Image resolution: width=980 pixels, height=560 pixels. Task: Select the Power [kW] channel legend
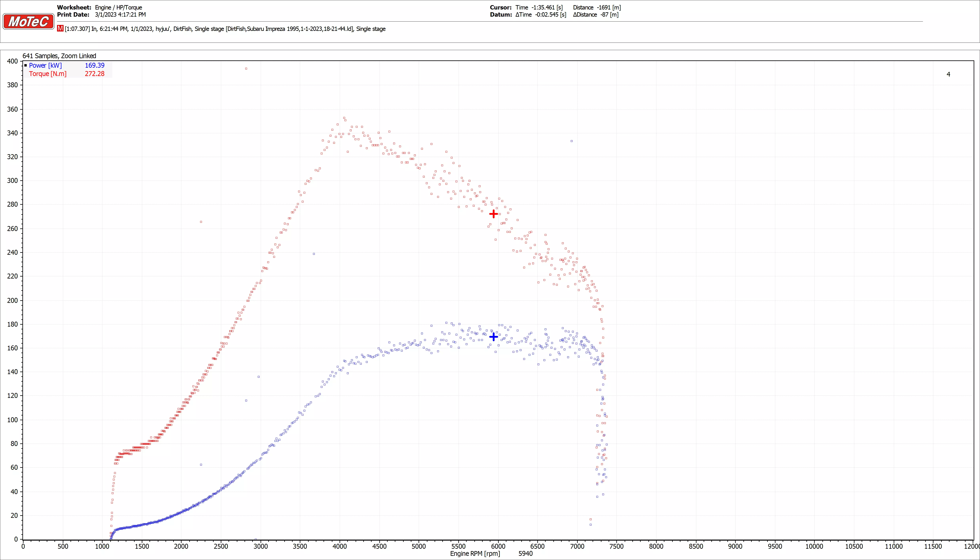[x=45, y=65]
